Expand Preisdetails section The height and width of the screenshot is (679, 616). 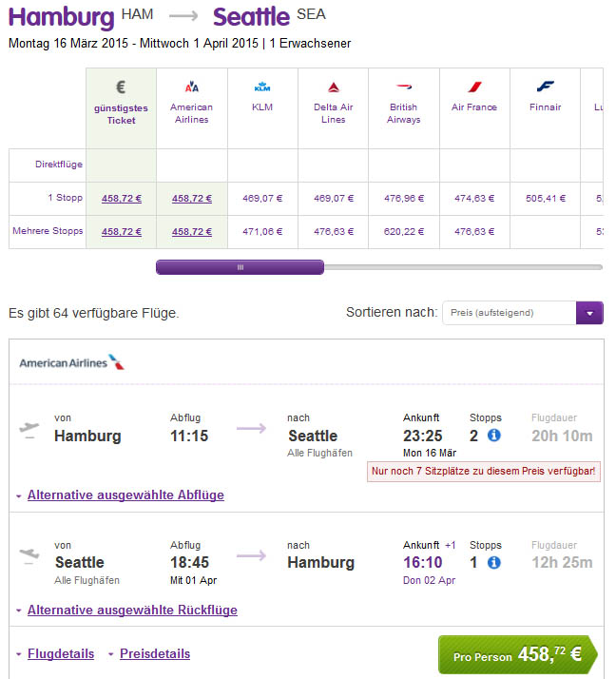(155, 653)
